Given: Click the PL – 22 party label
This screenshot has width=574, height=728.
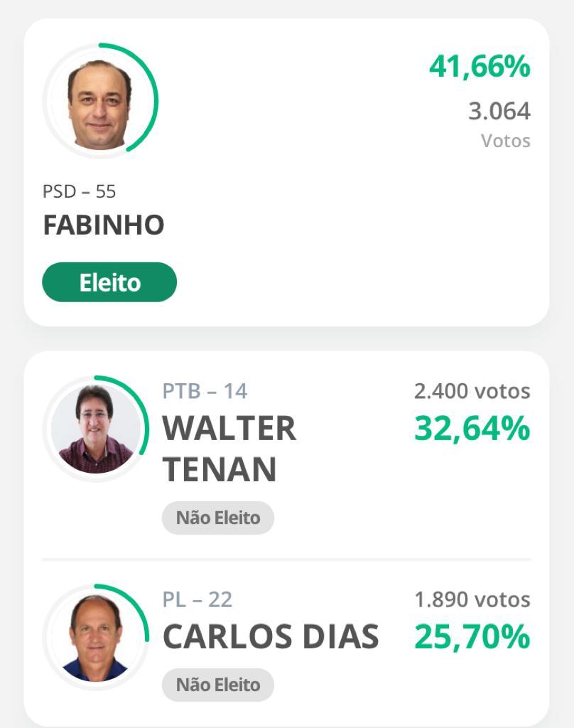Looking at the screenshot, I should (197, 600).
